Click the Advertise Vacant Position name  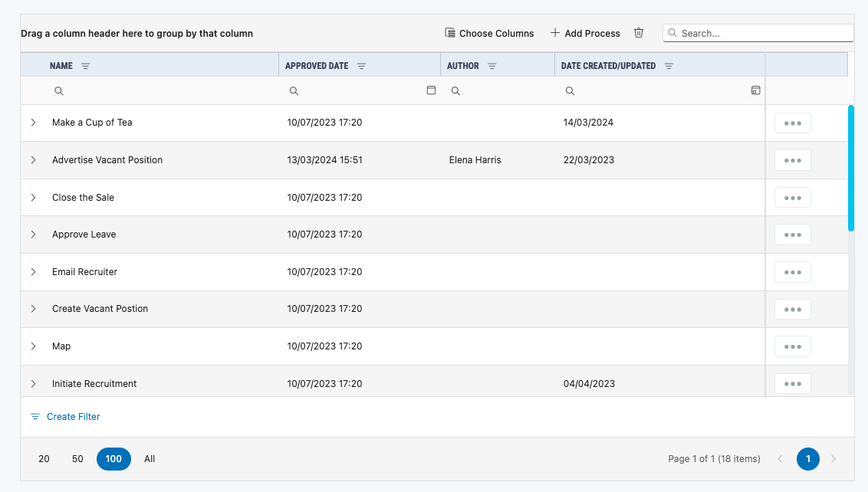pyautogui.click(x=107, y=160)
